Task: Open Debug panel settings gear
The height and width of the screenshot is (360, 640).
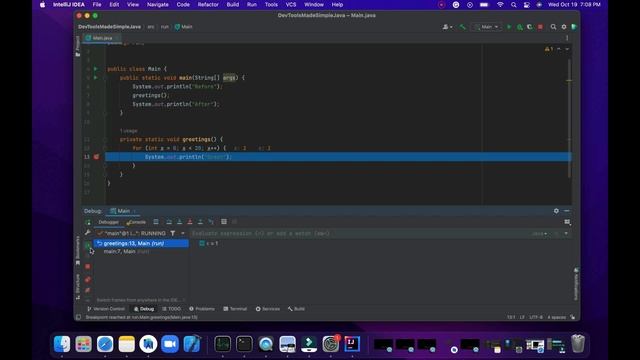Action: pos(556,211)
